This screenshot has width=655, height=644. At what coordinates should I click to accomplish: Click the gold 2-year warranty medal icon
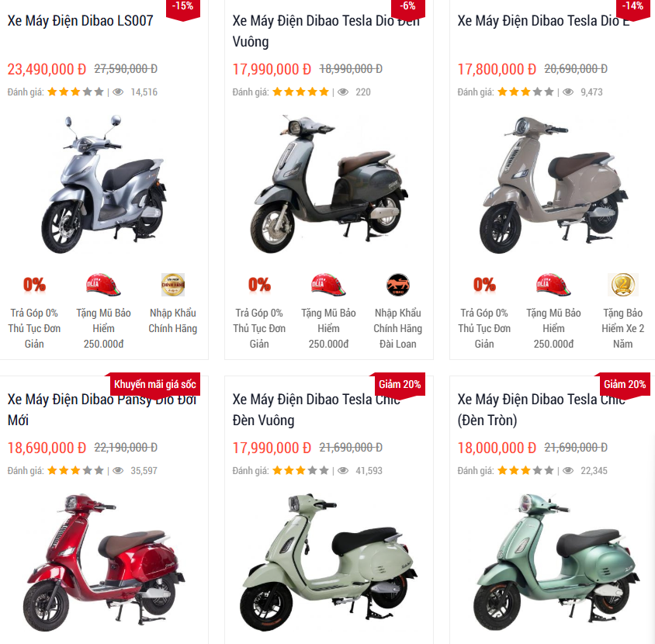coord(623,285)
